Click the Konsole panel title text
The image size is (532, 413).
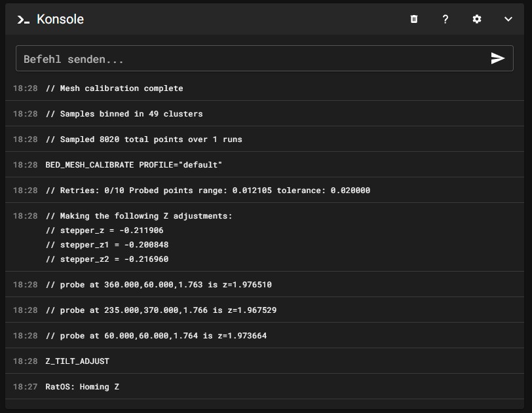tap(60, 20)
